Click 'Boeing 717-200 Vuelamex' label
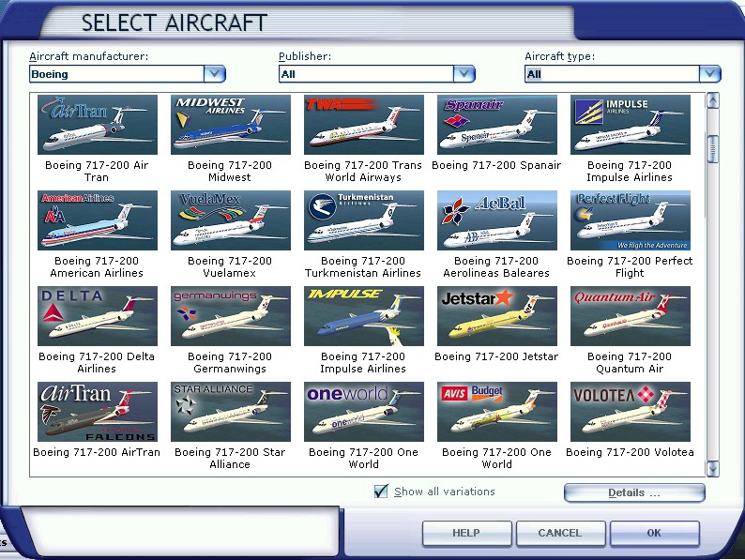Image resolution: width=745 pixels, height=560 pixels. [230, 267]
